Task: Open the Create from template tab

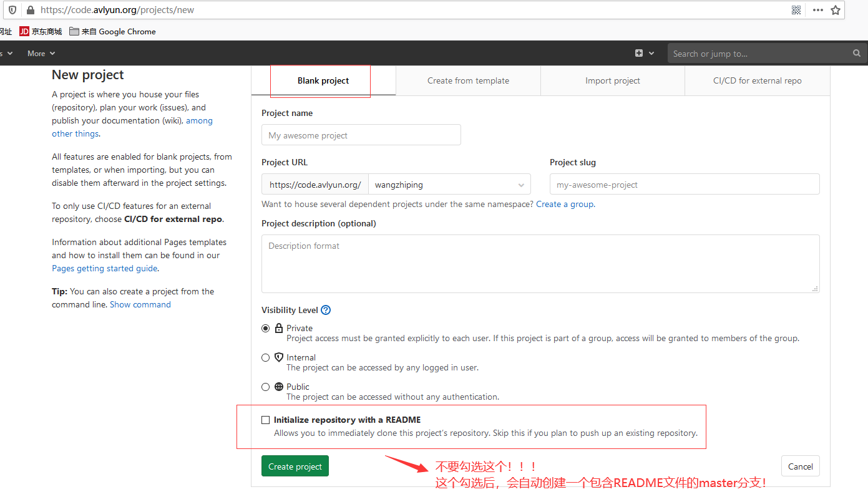Action: pyautogui.click(x=467, y=80)
